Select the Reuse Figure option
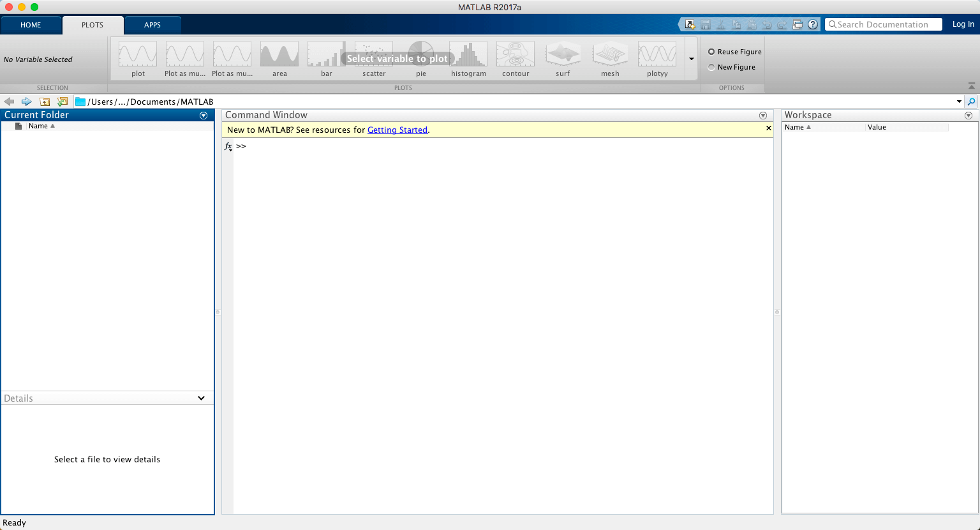 pos(735,52)
